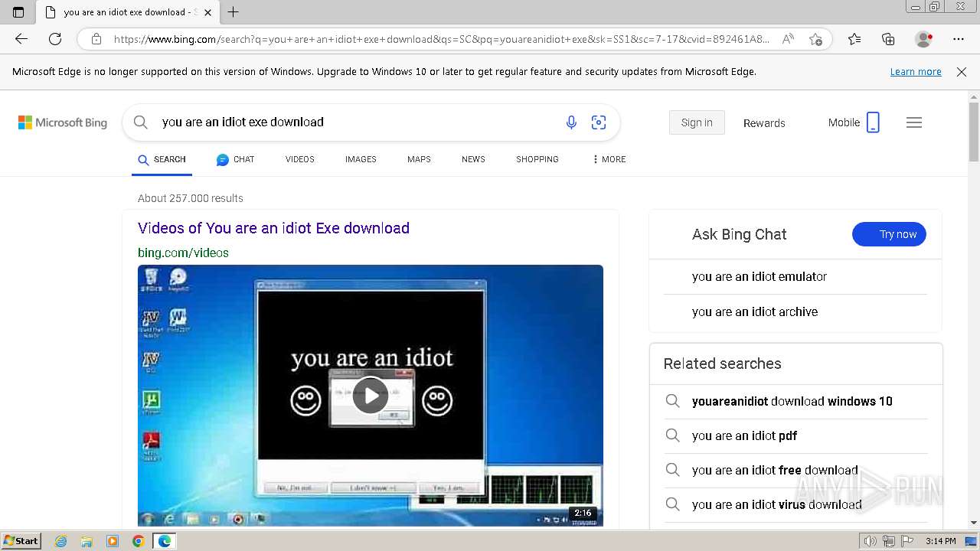Go to Microsoft Bing home logo
Image resolution: width=980 pixels, height=551 pixels.
[63, 122]
